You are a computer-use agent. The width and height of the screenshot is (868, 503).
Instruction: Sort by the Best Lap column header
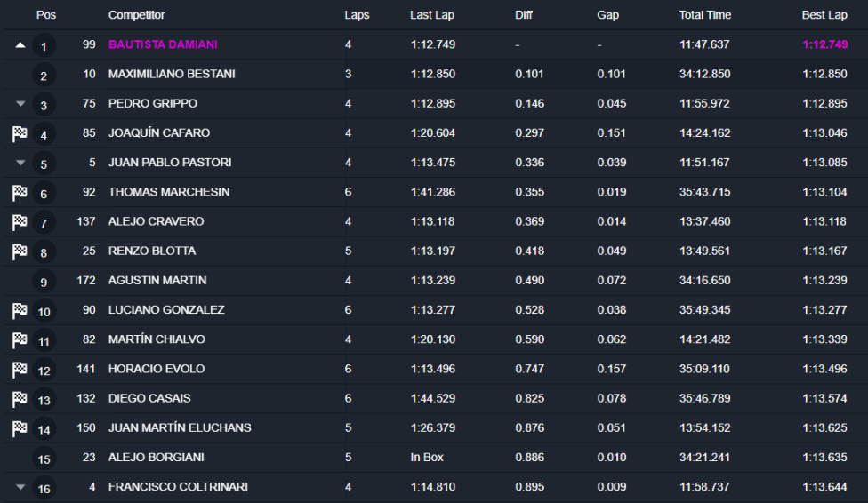[x=824, y=15]
